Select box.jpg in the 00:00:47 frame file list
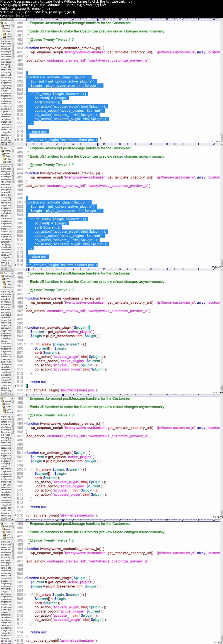Viewport: 223px width, 644px height. point(4,216)
